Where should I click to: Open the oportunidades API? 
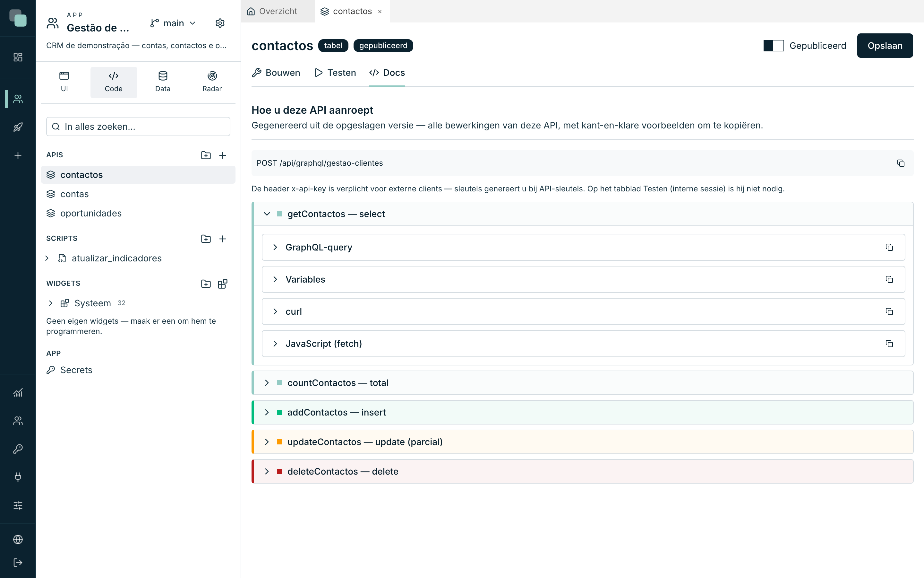coord(138,213)
